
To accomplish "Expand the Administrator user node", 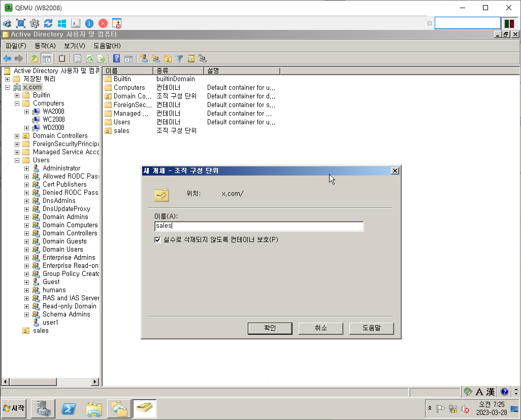I will [26, 169].
